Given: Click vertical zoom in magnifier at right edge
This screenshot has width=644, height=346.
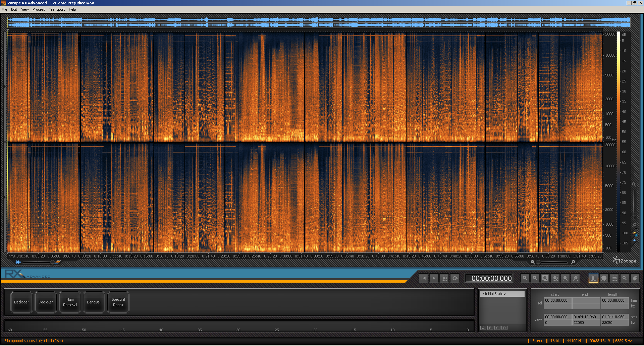Looking at the screenshot, I should coord(634,184).
